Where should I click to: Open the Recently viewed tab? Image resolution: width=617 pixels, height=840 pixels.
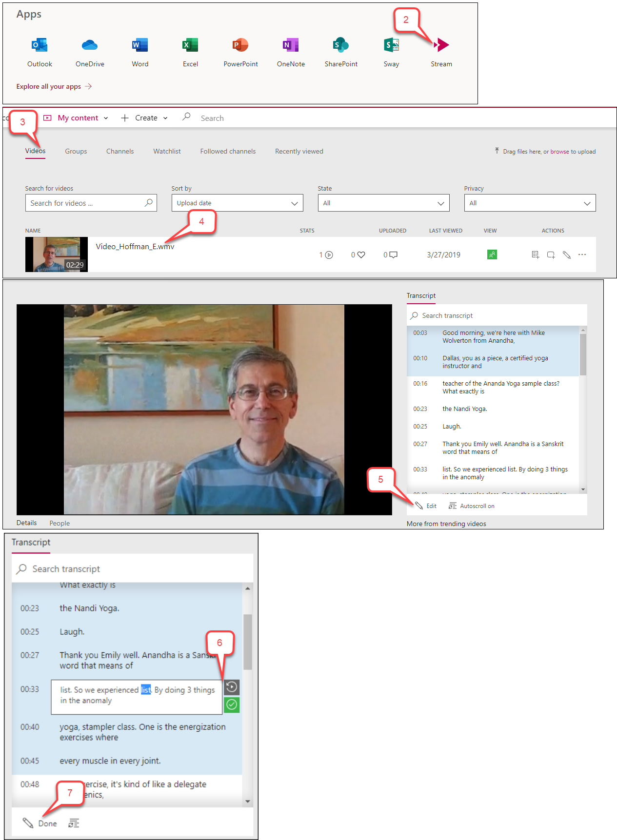(x=299, y=151)
